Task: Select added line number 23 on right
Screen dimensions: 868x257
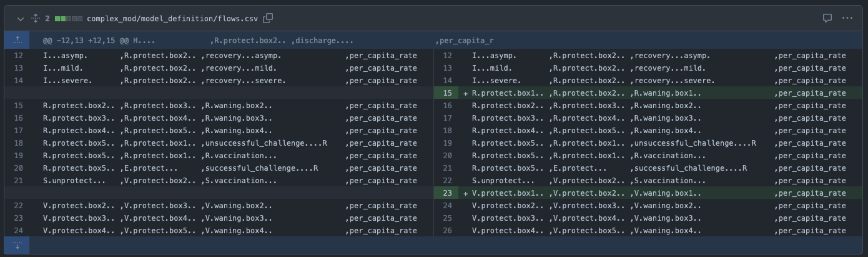Action: click(x=446, y=193)
